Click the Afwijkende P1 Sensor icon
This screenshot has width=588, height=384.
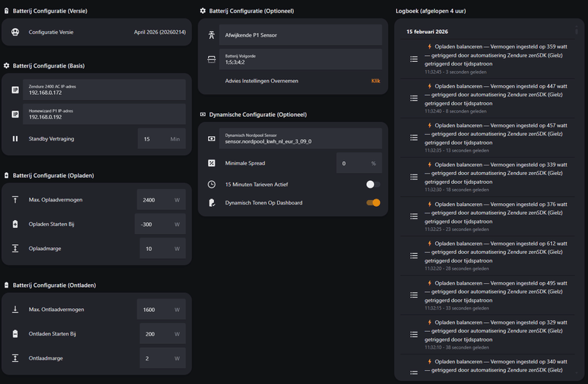click(x=212, y=35)
